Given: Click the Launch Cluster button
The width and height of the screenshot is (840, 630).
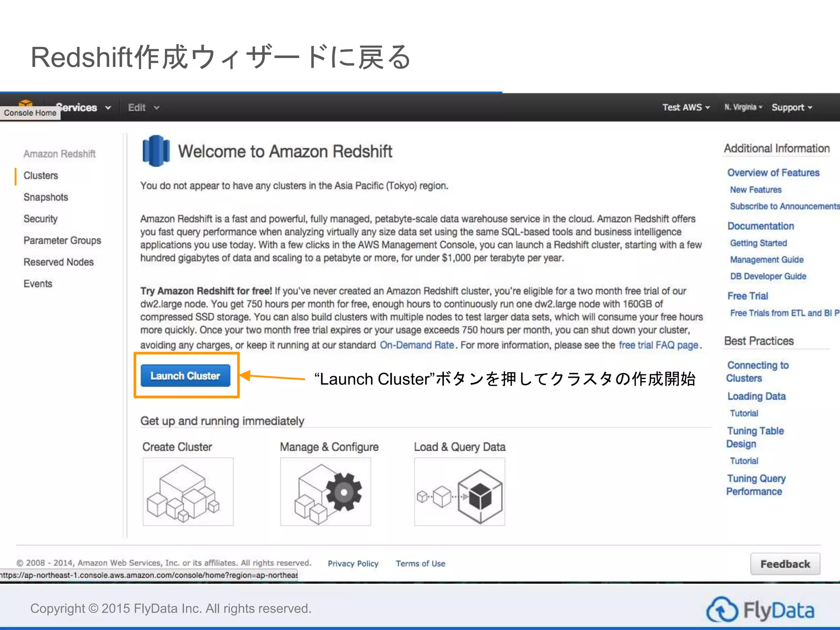Looking at the screenshot, I should tap(185, 376).
